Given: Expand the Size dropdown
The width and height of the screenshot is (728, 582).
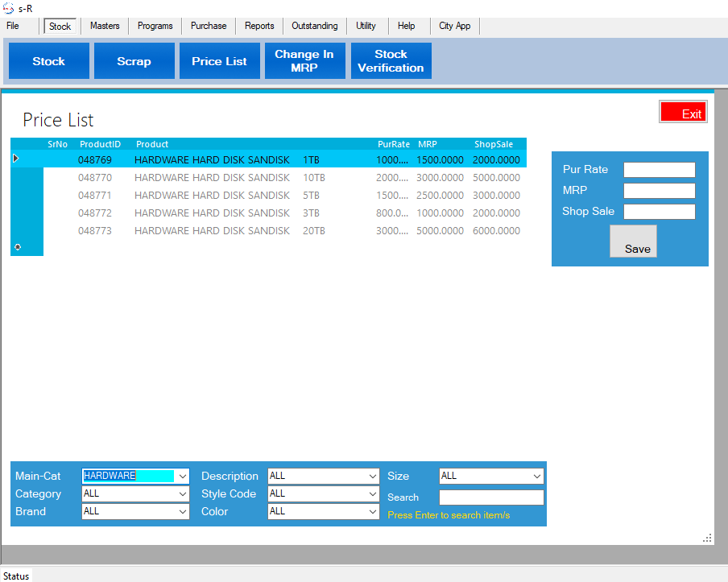Looking at the screenshot, I should [537, 476].
